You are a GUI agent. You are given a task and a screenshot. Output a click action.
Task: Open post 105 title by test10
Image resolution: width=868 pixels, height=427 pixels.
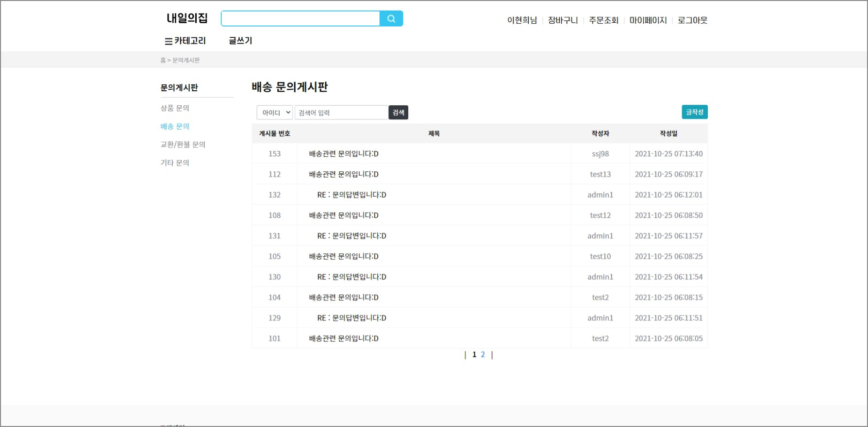[344, 256]
